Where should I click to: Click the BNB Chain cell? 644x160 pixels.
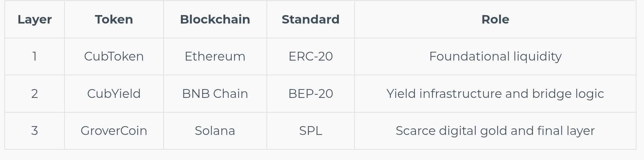click(215, 94)
